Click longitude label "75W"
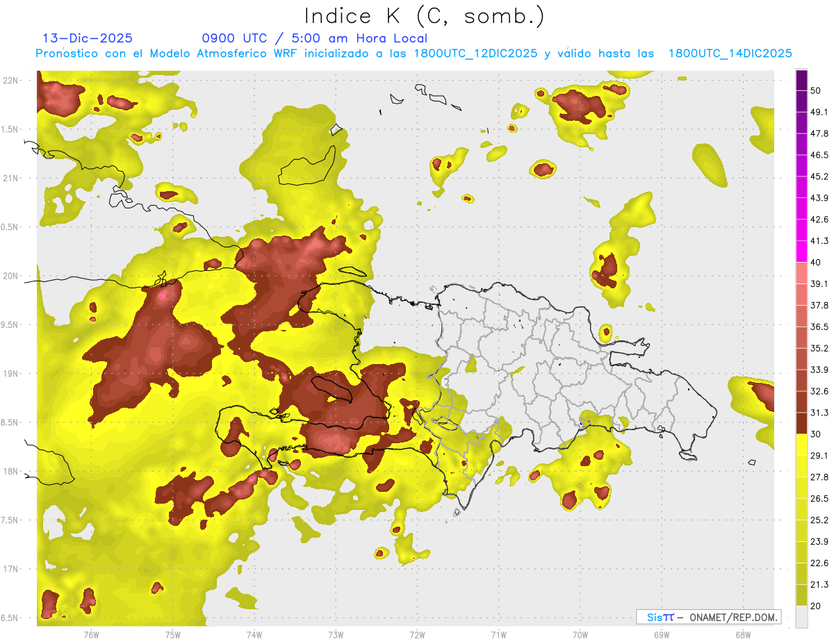Screen dimensions: 834x644 point(173,634)
